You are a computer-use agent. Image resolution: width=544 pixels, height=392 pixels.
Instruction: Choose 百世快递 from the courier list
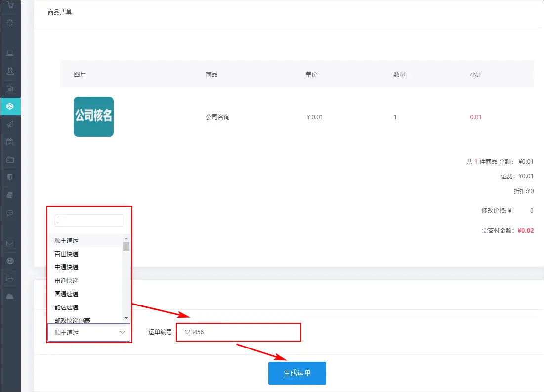click(67, 254)
